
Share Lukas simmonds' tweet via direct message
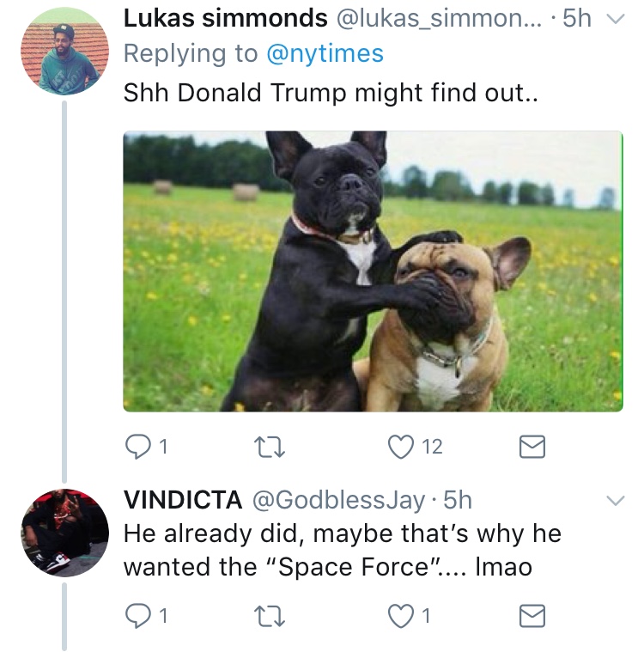click(533, 446)
